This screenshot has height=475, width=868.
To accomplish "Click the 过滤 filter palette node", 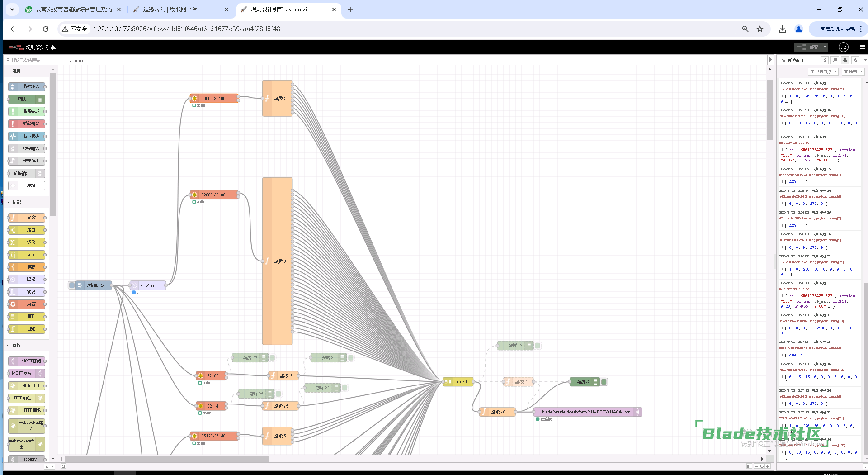I will [27, 329].
